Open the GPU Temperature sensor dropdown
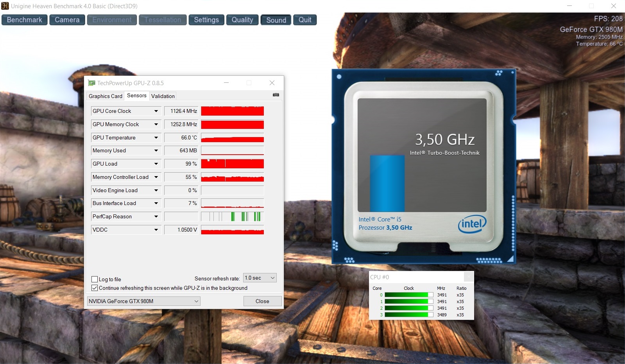 tap(156, 138)
